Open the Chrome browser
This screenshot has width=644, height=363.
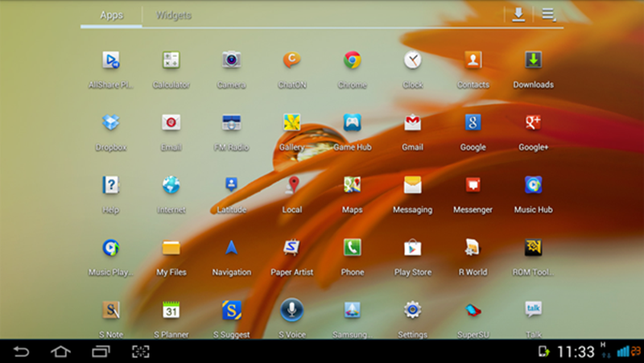(353, 60)
